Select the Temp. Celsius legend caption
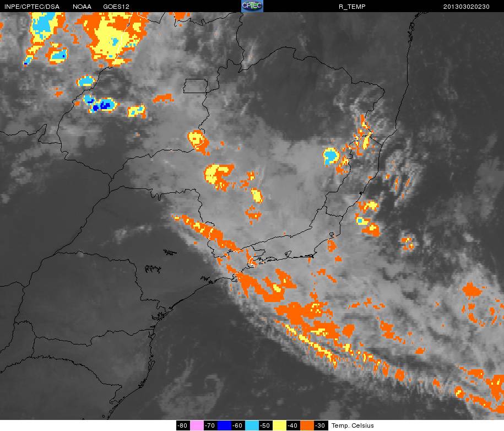 point(353,425)
